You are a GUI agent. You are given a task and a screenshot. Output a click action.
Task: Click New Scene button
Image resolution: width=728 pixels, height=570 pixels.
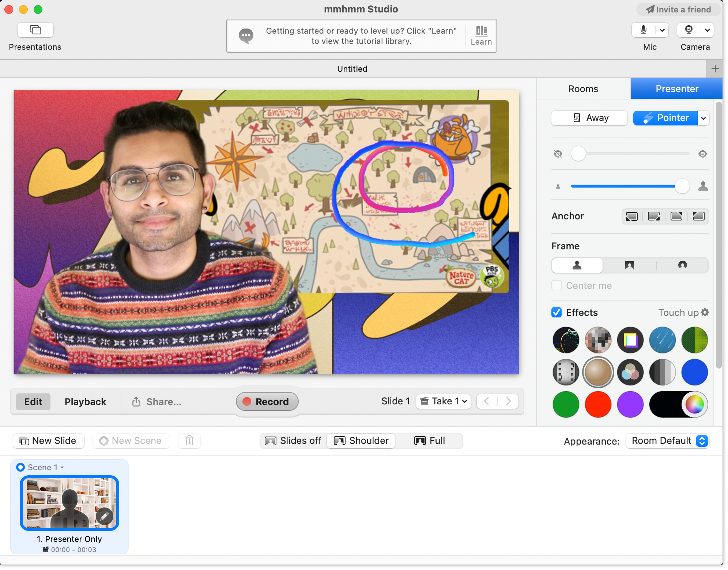pos(131,441)
